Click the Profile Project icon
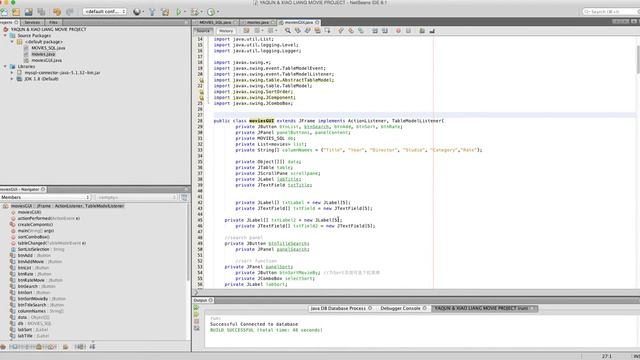This screenshot has width=640, height=360. 211,12
